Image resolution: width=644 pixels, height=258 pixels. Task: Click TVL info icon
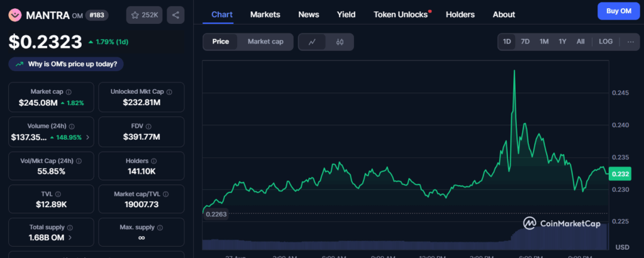pyautogui.click(x=58, y=194)
